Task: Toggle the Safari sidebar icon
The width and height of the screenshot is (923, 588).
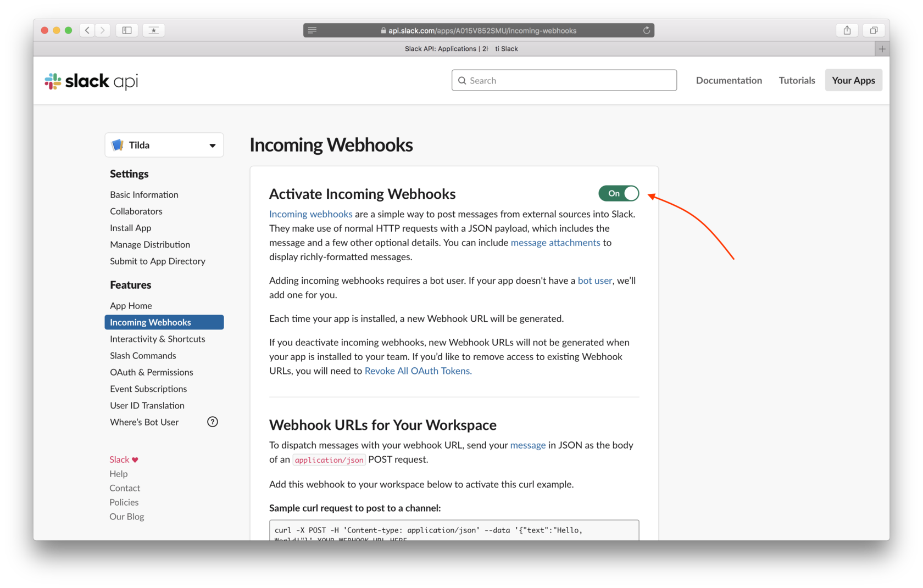Action: click(127, 30)
